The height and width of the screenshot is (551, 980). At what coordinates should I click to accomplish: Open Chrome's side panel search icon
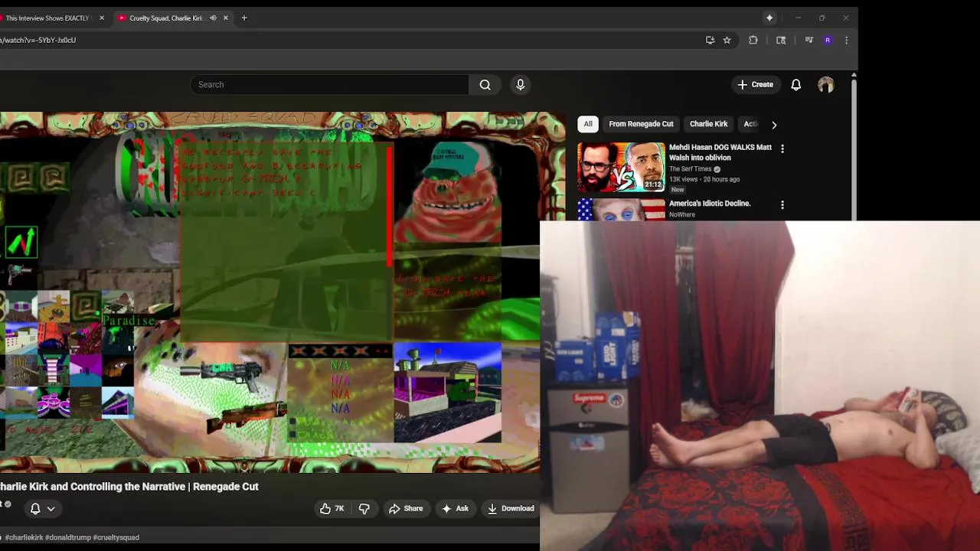[781, 40]
